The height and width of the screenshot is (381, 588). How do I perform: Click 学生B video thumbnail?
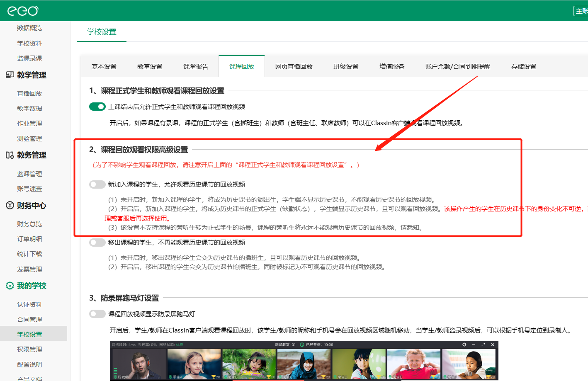pos(249,364)
